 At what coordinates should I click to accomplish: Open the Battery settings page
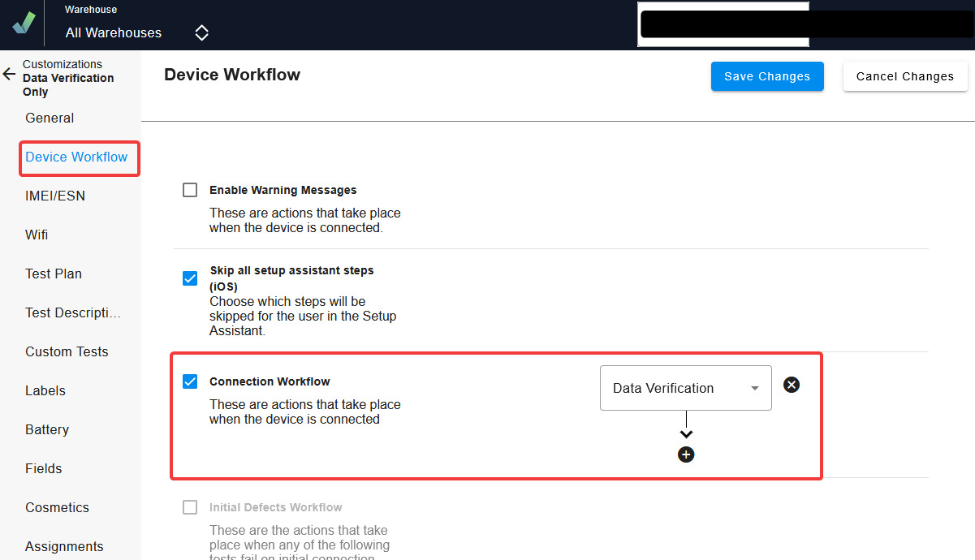pos(47,429)
